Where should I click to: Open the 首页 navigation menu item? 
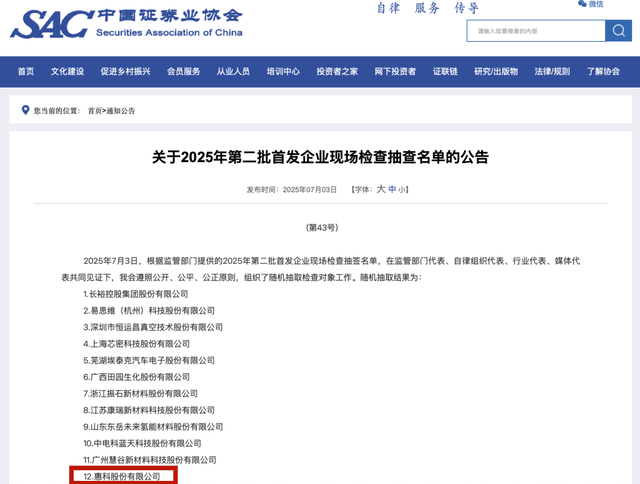point(26,71)
